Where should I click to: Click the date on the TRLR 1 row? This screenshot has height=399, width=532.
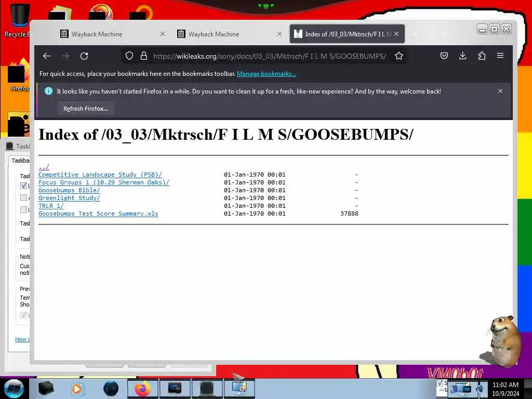click(255, 206)
